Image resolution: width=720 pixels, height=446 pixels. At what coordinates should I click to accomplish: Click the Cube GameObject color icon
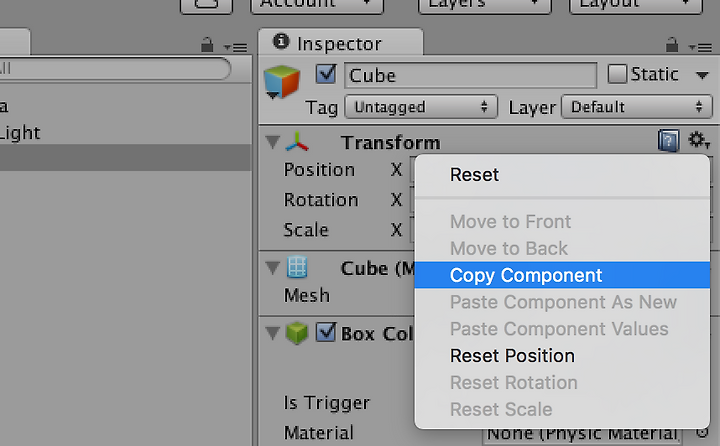coord(282,82)
